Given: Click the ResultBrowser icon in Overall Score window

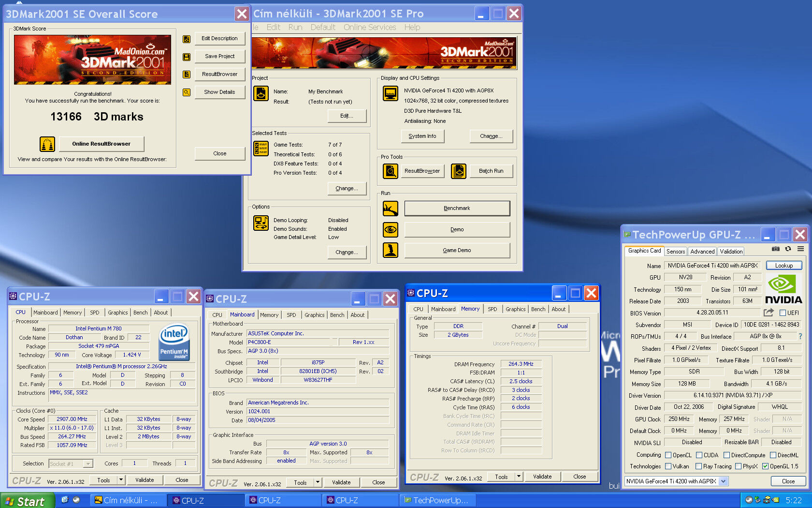Looking at the screenshot, I should pyautogui.click(x=187, y=75).
